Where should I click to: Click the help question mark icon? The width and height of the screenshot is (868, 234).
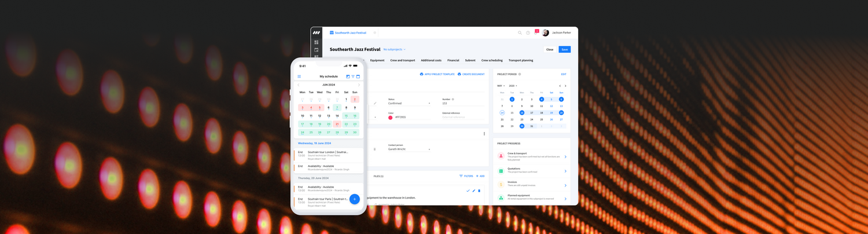528,33
